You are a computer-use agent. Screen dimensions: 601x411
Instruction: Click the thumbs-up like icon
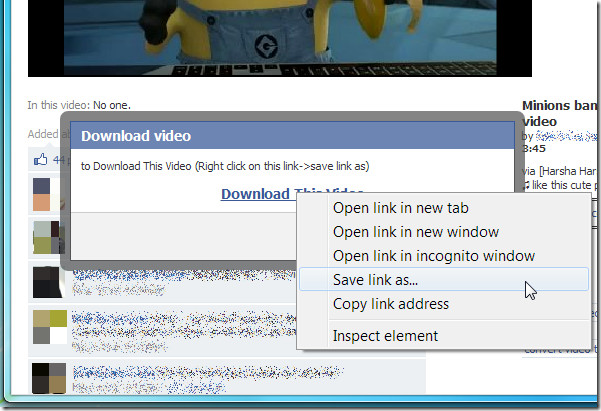(41, 159)
